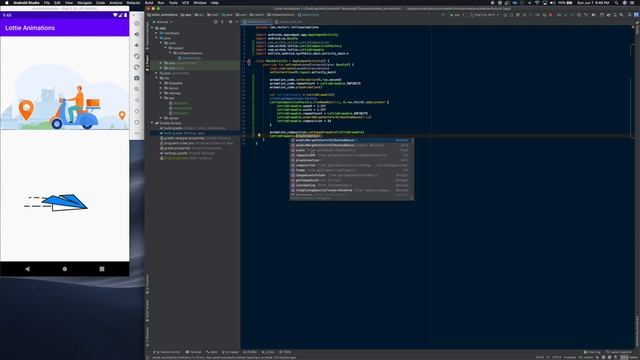
Task: Click the emulator volume up icon
Action: pyautogui.click(x=137, y=34)
